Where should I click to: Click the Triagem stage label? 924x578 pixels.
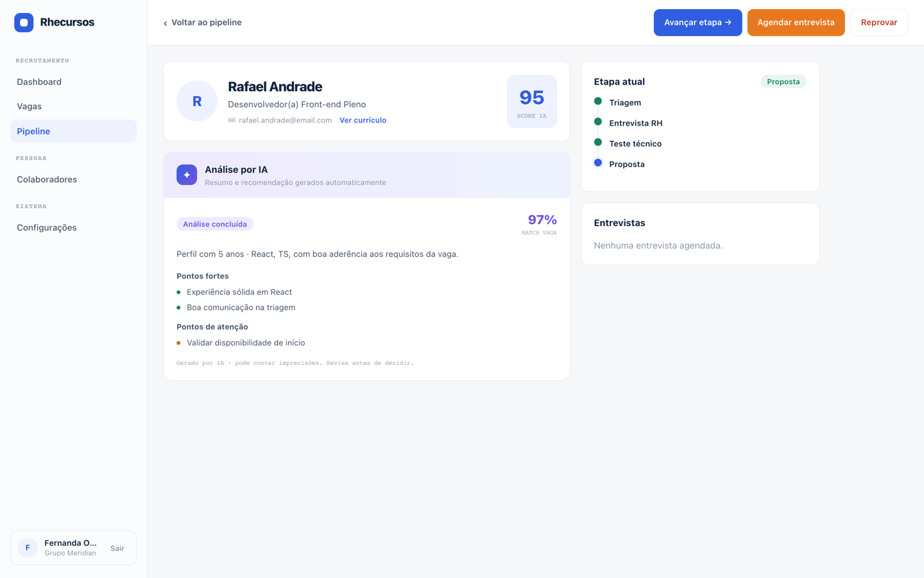[x=625, y=103]
